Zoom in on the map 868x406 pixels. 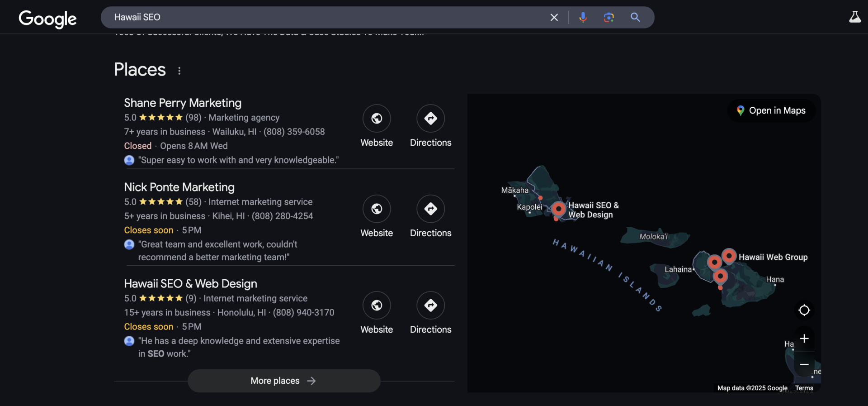804,338
